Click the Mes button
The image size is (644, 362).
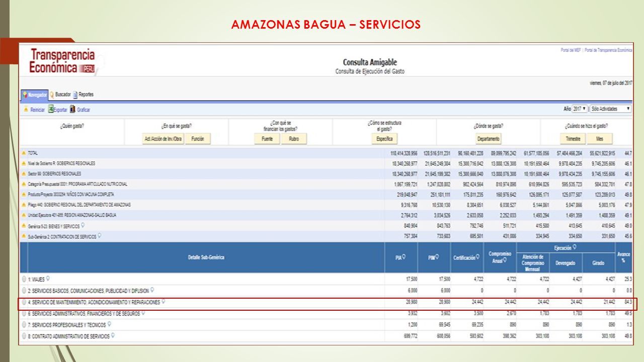point(599,139)
